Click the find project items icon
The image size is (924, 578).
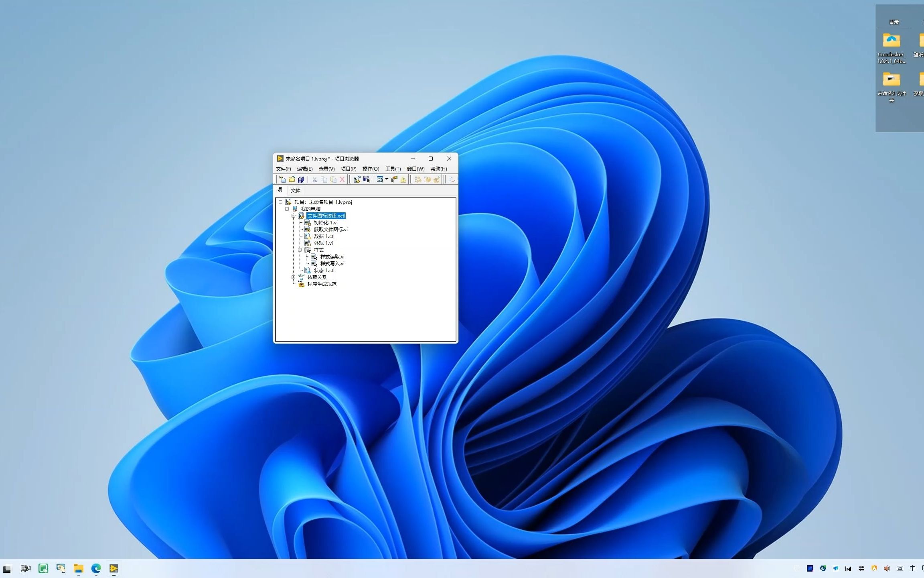click(x=394, y=179)
